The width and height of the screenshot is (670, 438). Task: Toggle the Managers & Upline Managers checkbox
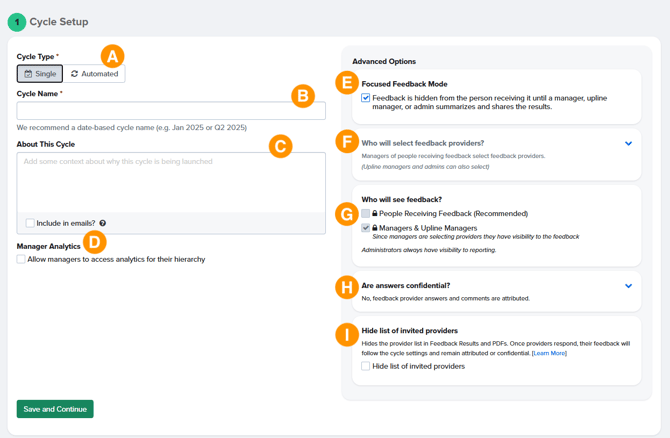pyautogui.click(x=366, y=228)
